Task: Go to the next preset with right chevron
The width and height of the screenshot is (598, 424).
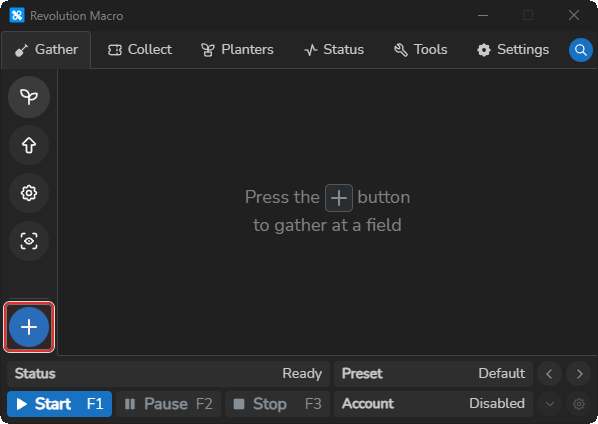Action: [579, 374]
